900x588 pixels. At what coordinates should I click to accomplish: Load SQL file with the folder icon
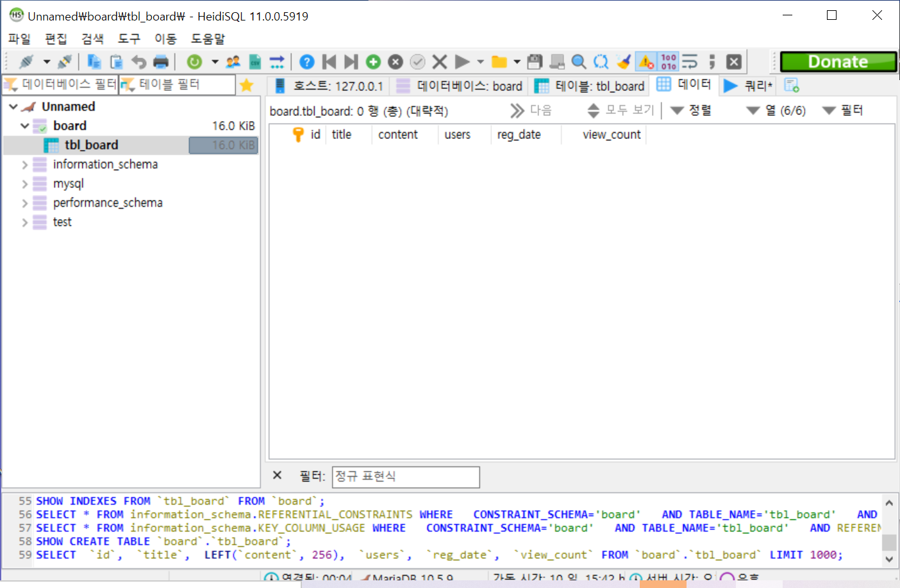click(x=499, y=61)
